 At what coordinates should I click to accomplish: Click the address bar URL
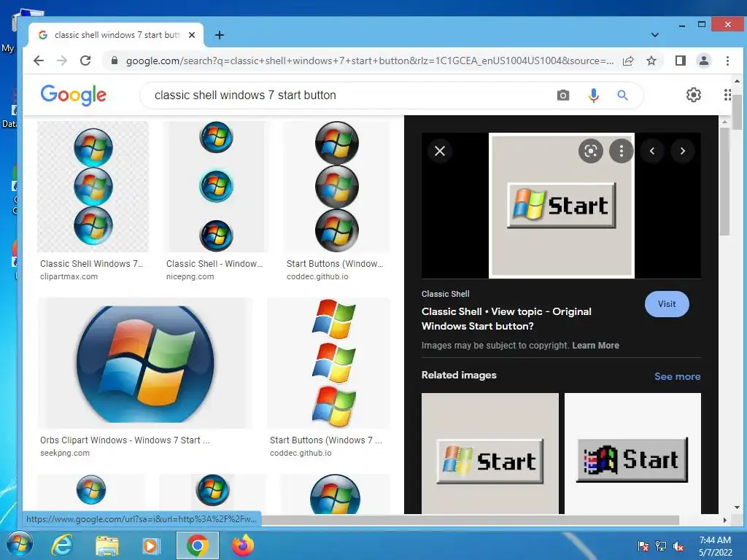tap(370, 61)
